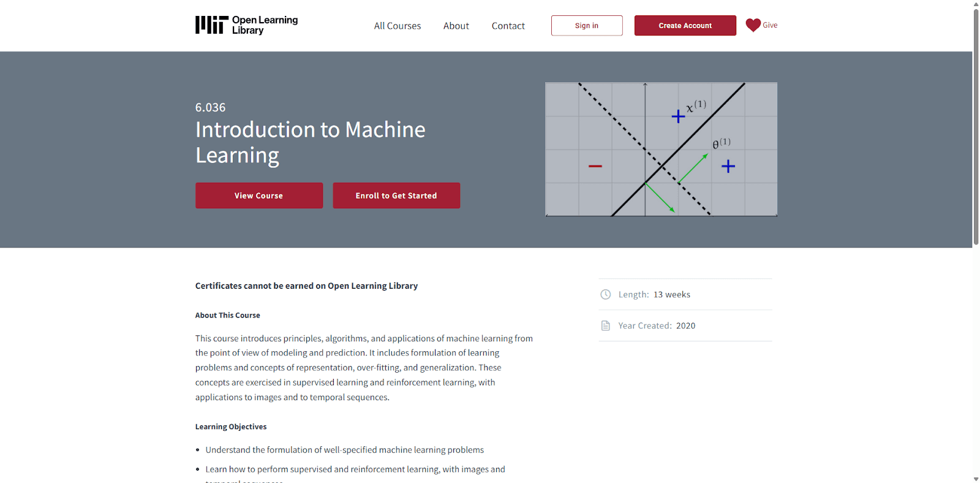Click the document icon beside Year Created
Viewport: 980px width, 483px height.
click(x=605, y=325)
